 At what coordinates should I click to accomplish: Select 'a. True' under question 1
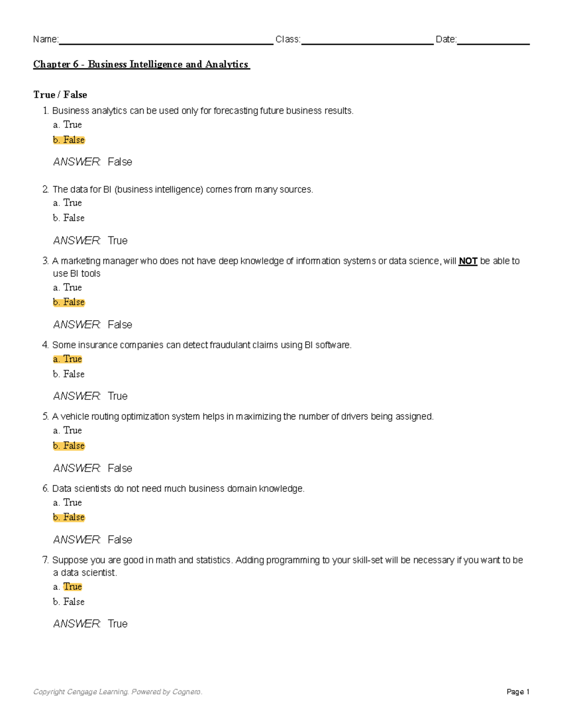(68, 125)
